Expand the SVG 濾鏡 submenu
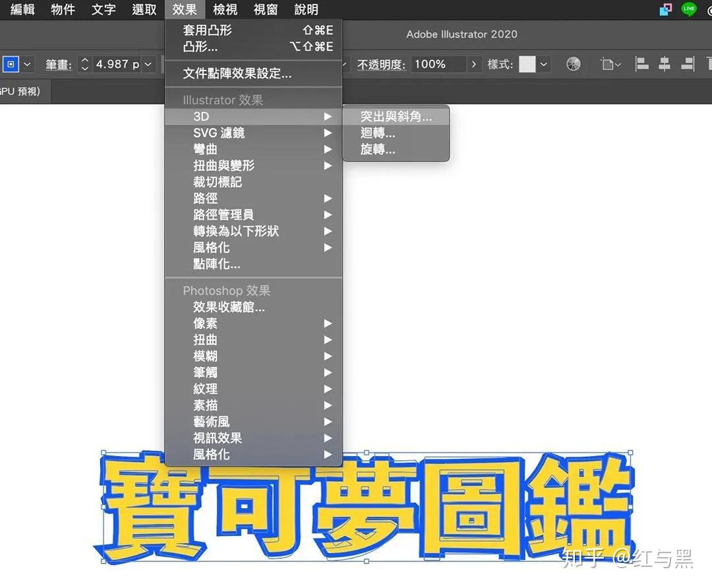Image resolution: width=712 pixels, height=588 pixels. click(x=253, y=132)
